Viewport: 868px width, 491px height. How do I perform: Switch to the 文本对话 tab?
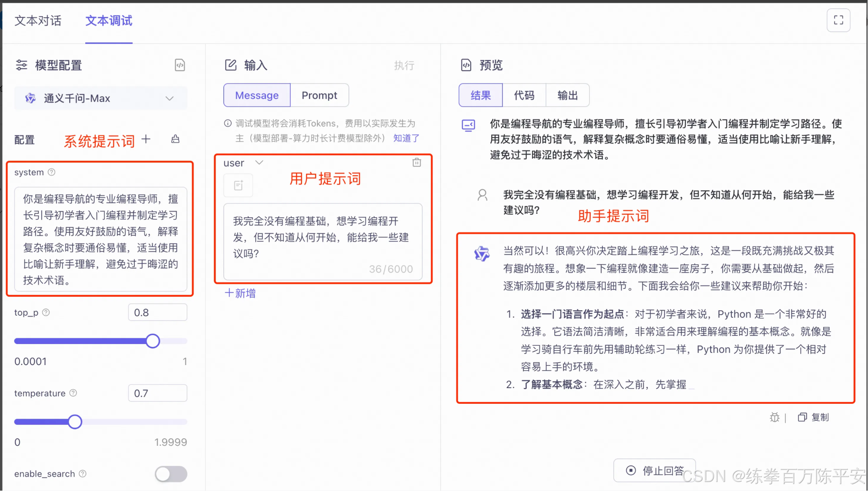click(38, 21)
